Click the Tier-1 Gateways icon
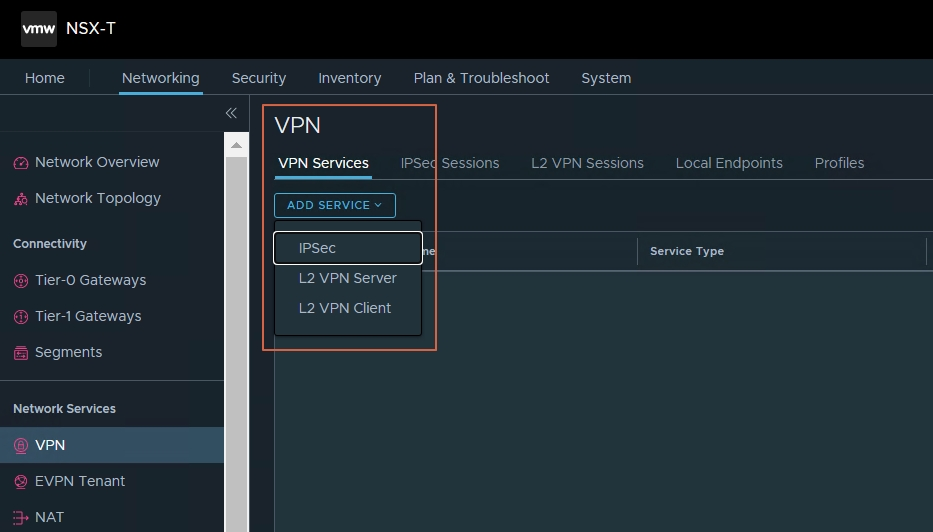The image size is (933, 532). point(21,317)
